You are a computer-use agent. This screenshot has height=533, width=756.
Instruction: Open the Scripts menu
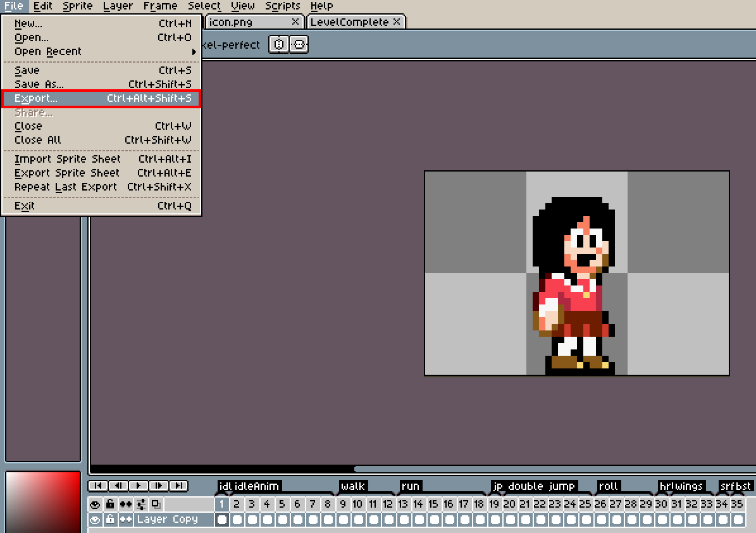[282, 6]
